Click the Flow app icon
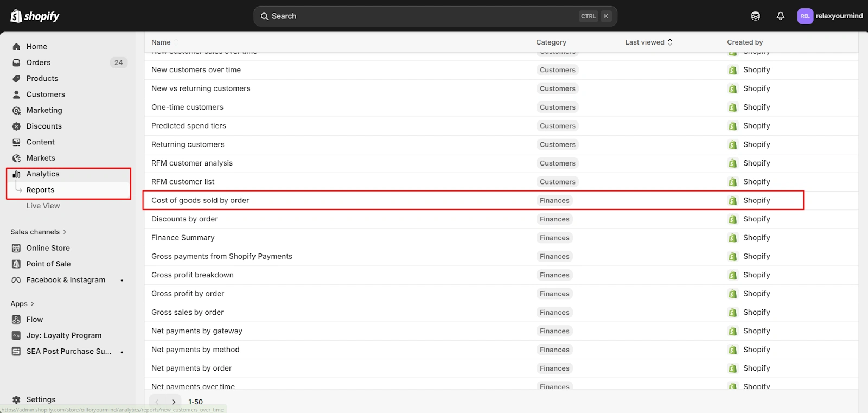 pyautogui.click(x=16, y=320)
